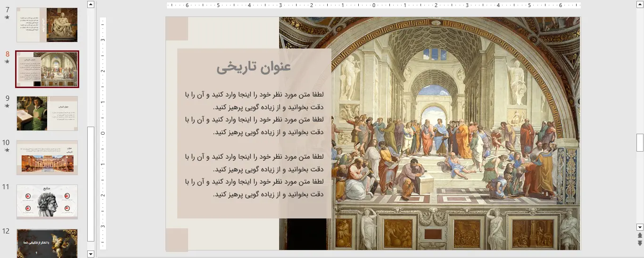This screenshot has width=644, height=258.
Task: Select slide 7 thumbnail with the Pietà sculpture
Action: pyautogui.click(x=47, y=25)
